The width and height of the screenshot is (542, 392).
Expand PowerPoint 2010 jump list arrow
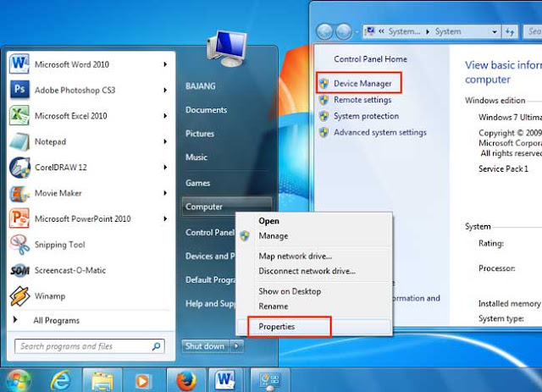(165, 218)
